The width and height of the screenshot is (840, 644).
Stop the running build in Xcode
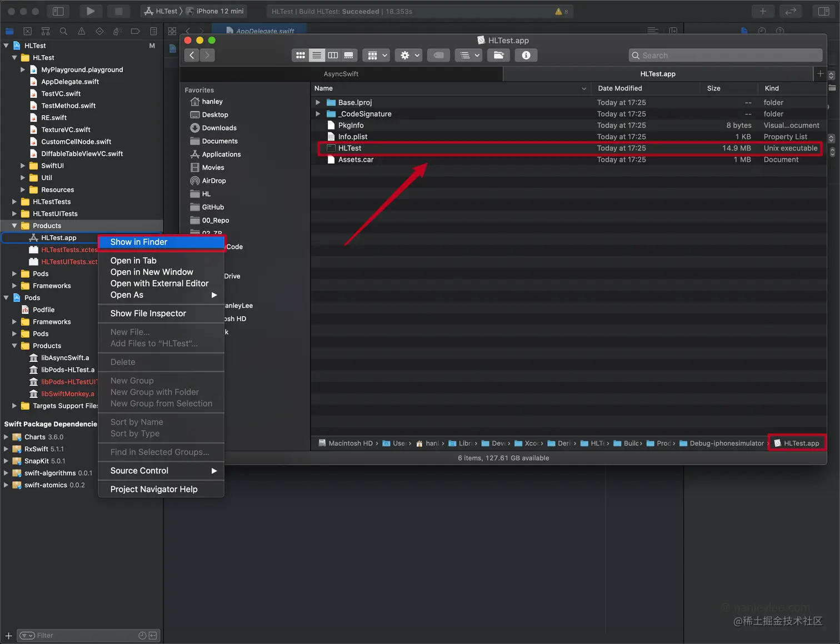pos(118,11)
